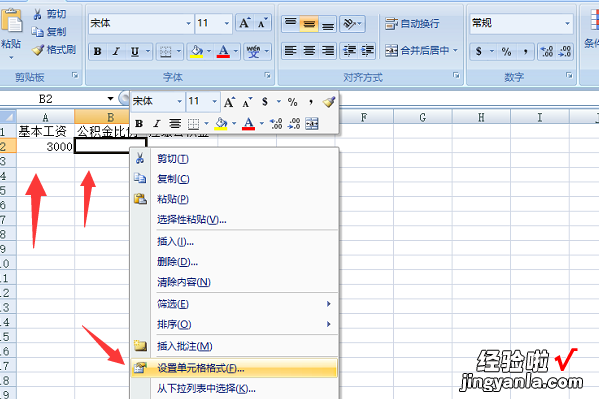Apply yellow fill color from the ribbon

click(196, 52)
